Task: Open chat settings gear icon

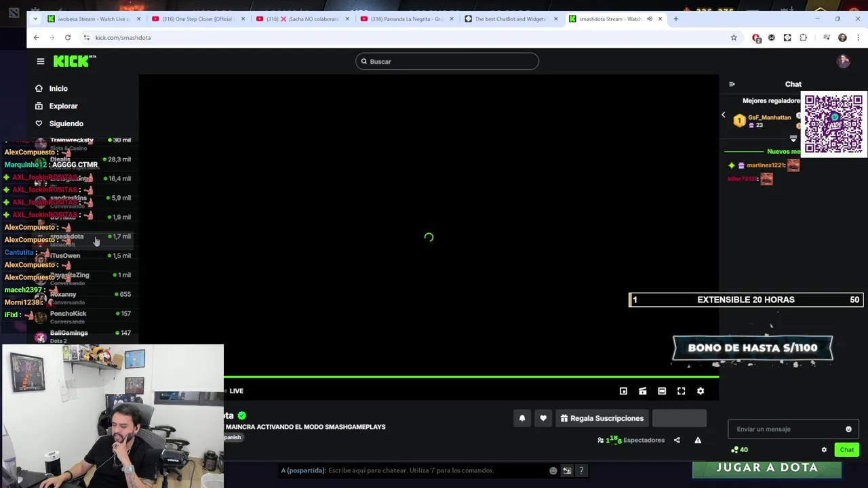Action: [x=824, y=450]
